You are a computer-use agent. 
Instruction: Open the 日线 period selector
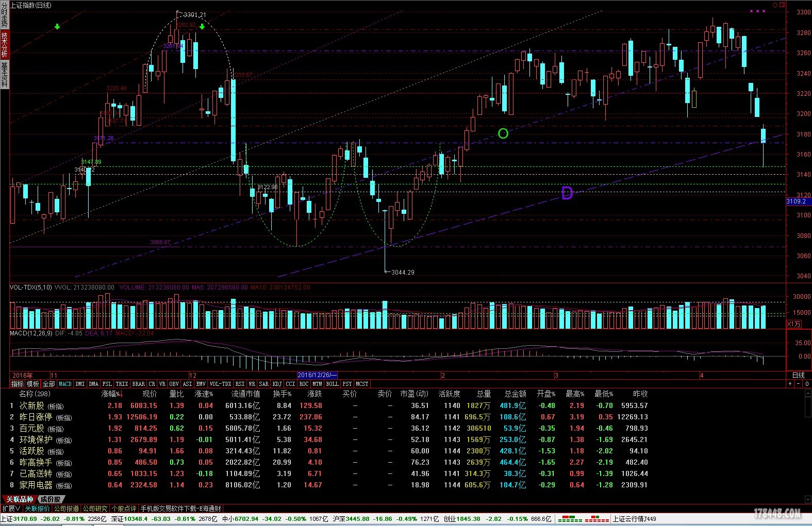click(x=798, y=375)
